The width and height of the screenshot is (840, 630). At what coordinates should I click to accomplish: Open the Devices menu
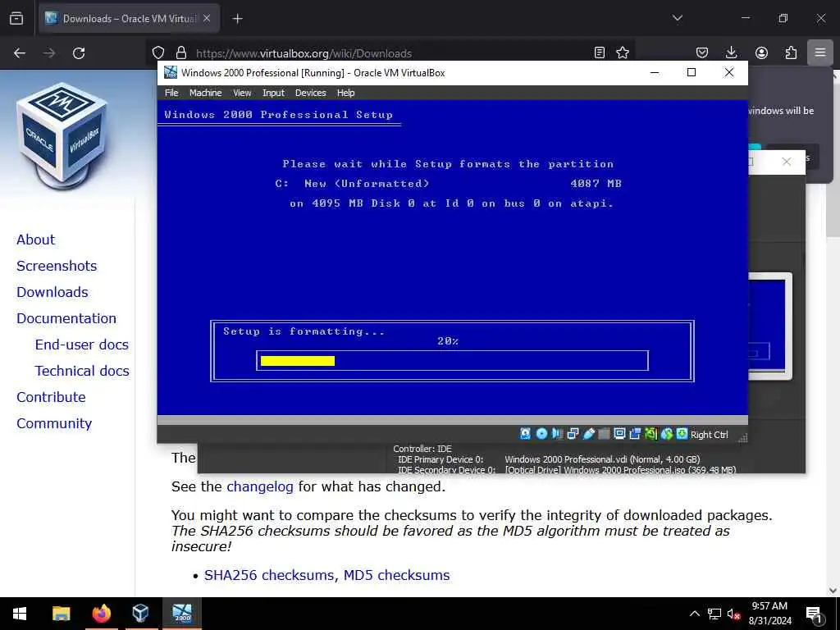(x=310, y=93)
